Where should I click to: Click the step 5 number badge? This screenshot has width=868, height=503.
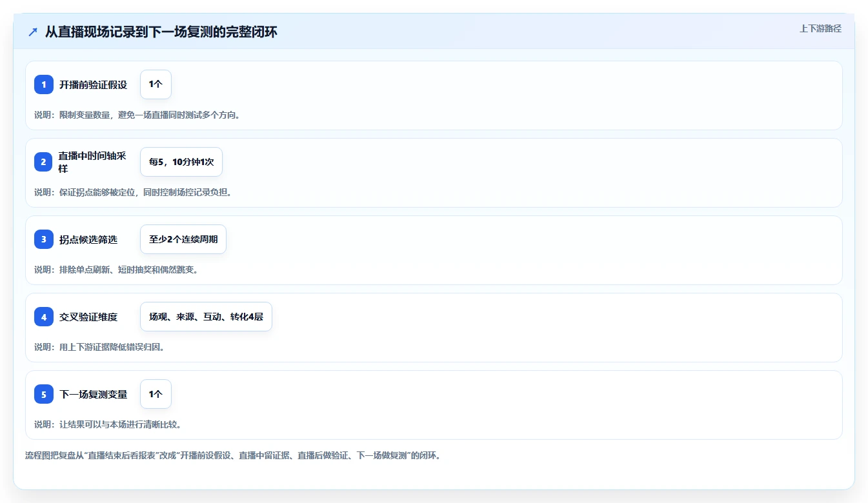tap(44, 394)
